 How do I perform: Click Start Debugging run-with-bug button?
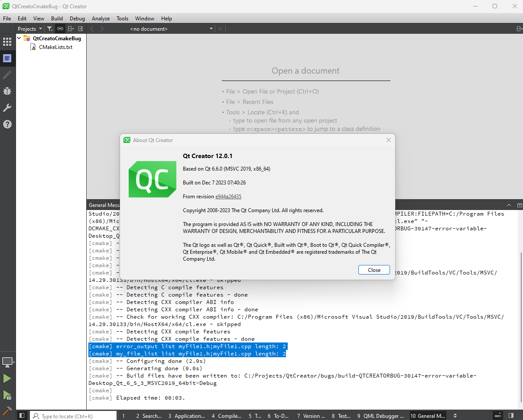click(7, 395)
